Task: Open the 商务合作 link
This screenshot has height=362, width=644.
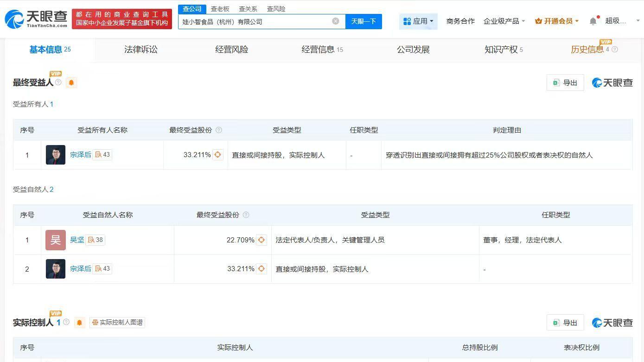Action: pyautogui.click(x=460, y=21)
